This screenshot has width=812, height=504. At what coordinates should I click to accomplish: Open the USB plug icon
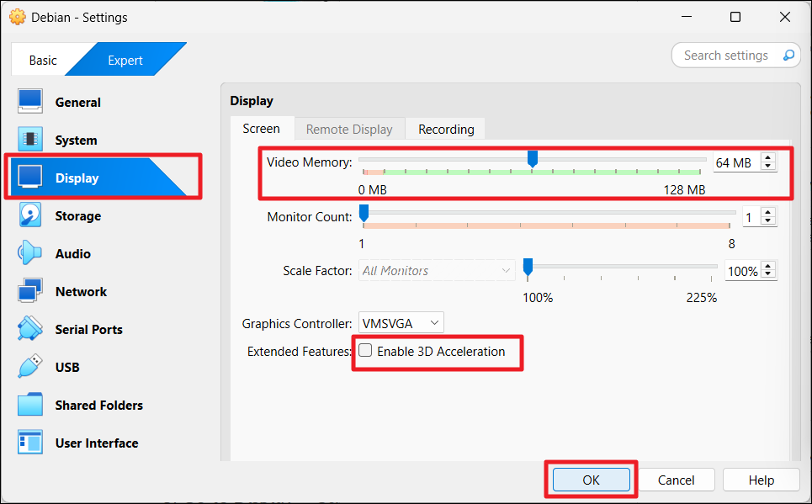(30, 367)
